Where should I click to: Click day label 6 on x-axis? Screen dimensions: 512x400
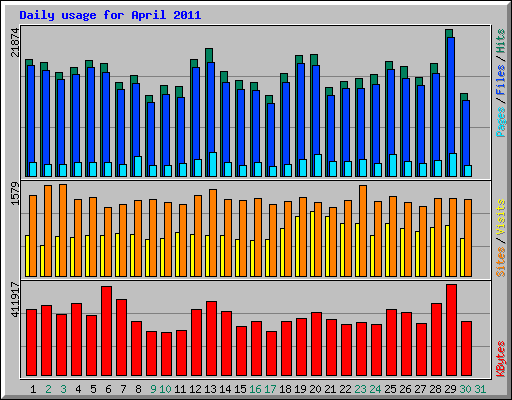[x=108, y=389]
